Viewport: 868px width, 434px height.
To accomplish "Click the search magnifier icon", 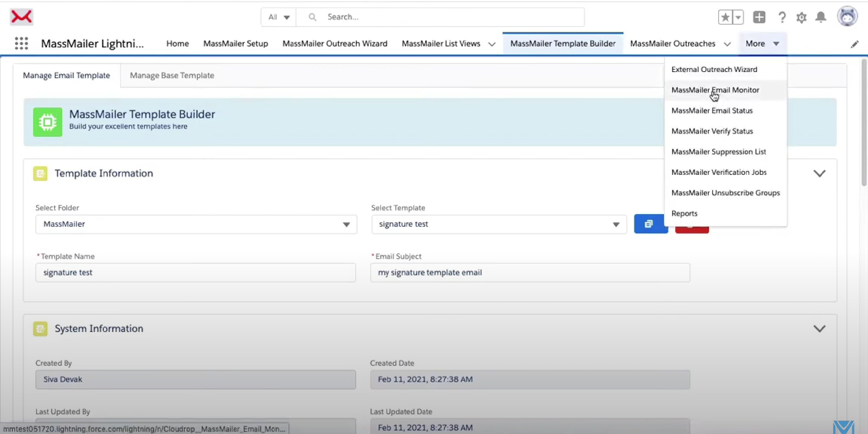I will [313, 17].
